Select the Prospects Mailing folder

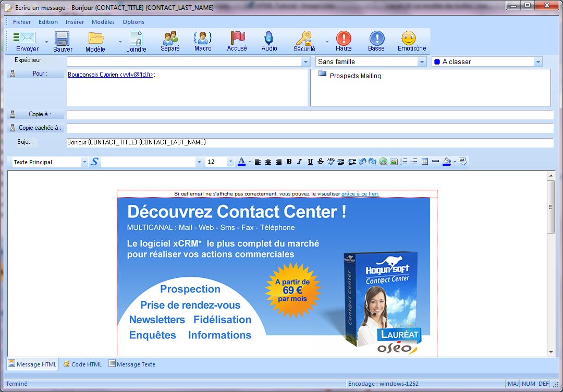350,76
